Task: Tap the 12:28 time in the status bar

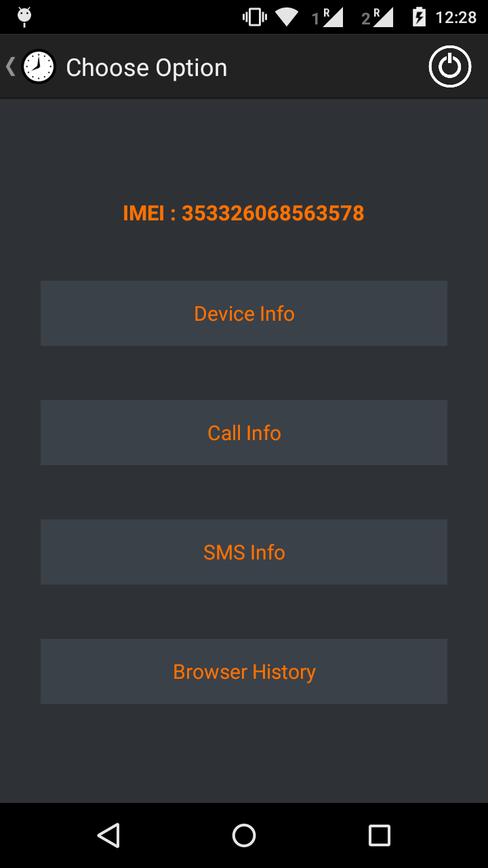Action: pyautogui.click(x=455, y=17)
